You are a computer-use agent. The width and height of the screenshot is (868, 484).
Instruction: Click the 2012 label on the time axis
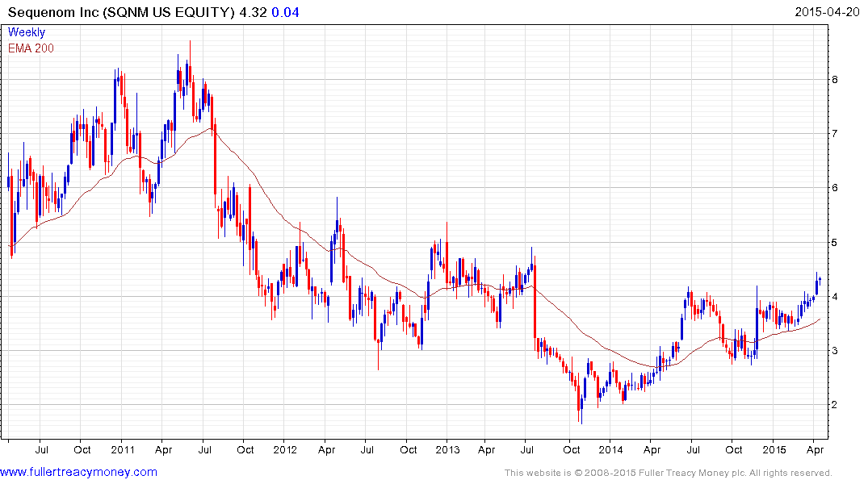285,450
